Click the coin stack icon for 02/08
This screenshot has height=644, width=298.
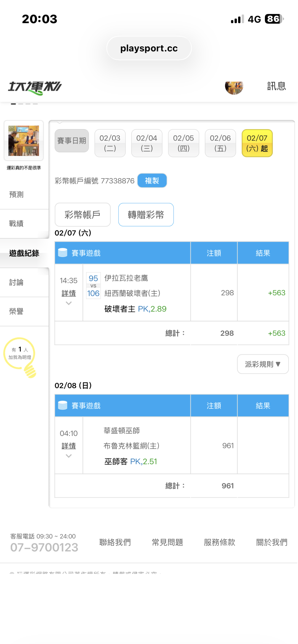point(63,405)
